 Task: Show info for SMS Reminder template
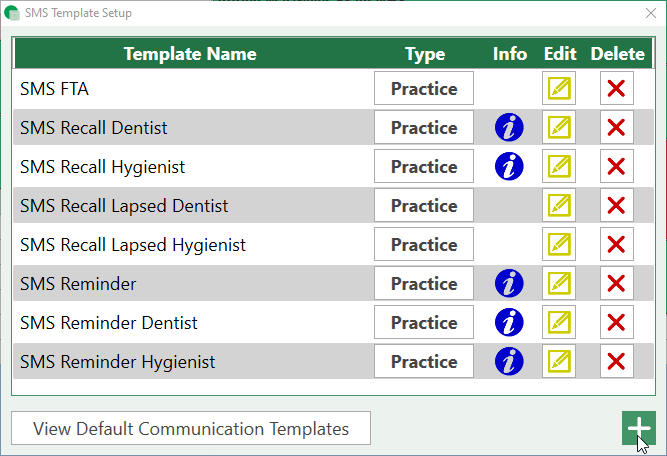tap(509, 283)
